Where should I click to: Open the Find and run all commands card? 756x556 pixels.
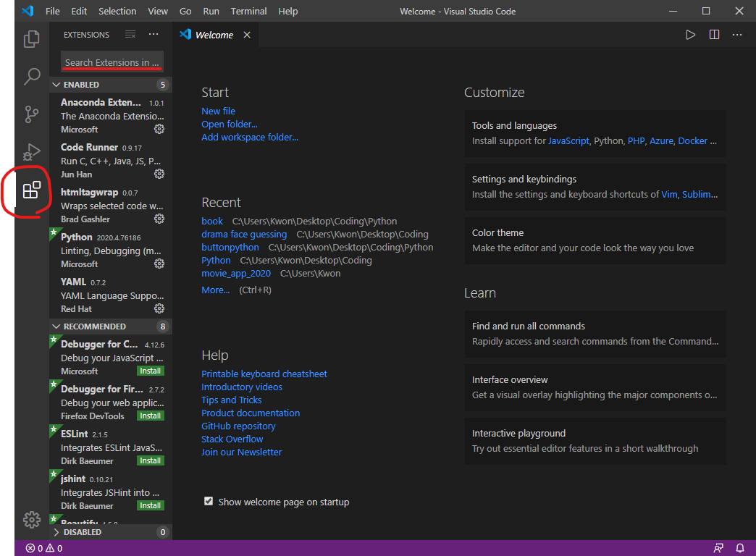(595, 334)
